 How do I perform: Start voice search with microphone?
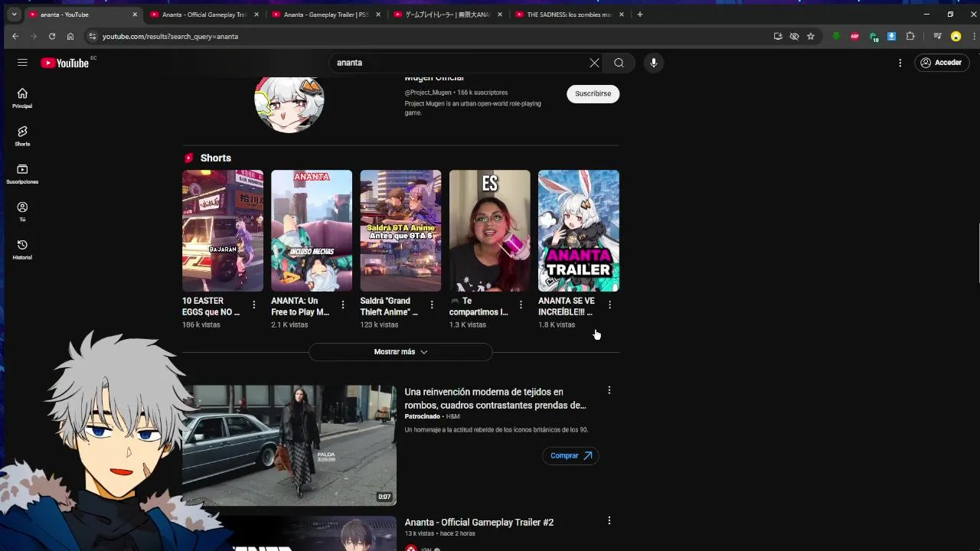[x=653, y=63]
